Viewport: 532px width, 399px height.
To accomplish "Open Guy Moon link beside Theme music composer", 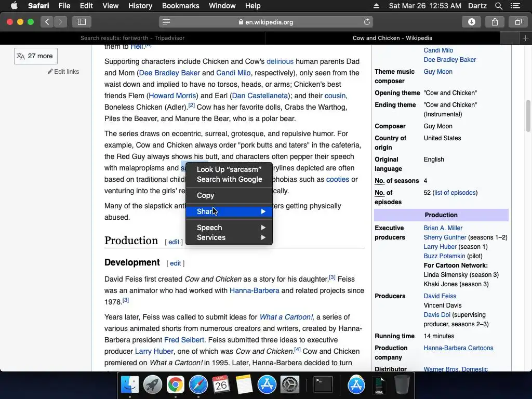I will point(437,72).
